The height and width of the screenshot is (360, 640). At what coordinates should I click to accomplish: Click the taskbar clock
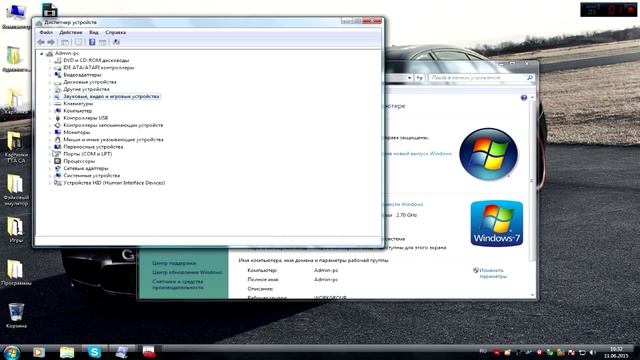(616, 352)
